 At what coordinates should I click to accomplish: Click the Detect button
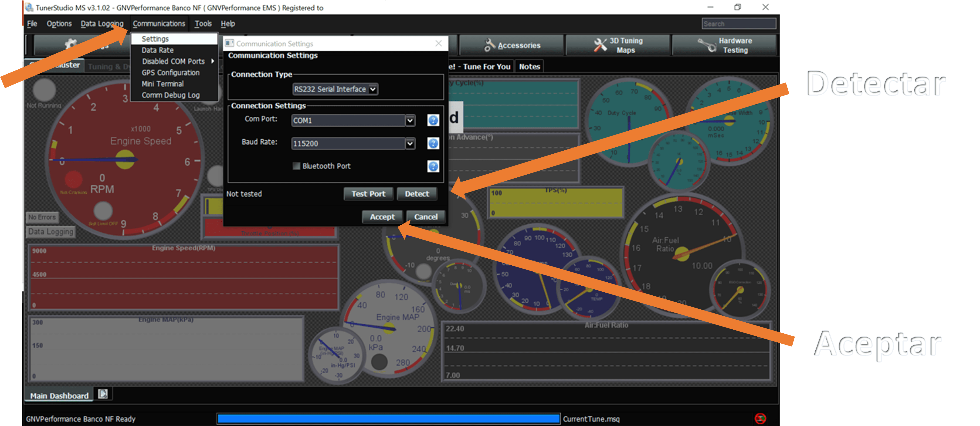(x=417, y=194)
